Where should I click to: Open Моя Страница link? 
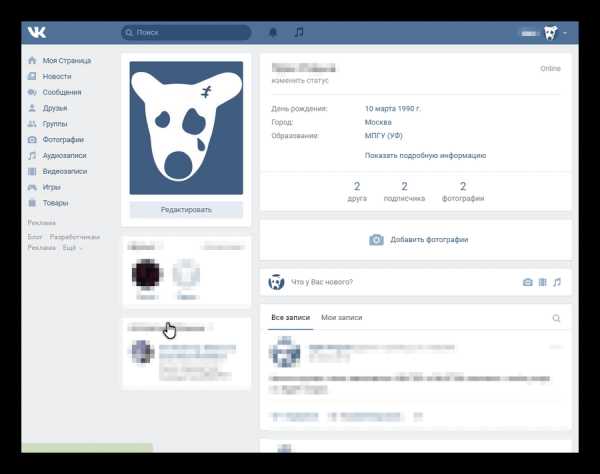67,60
